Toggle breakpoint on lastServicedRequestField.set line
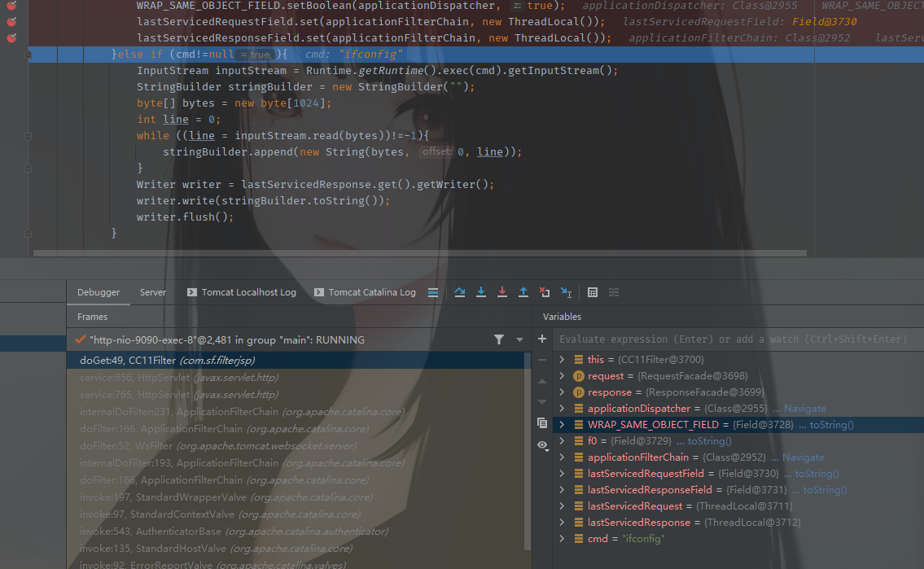 (x=11, y=22)
